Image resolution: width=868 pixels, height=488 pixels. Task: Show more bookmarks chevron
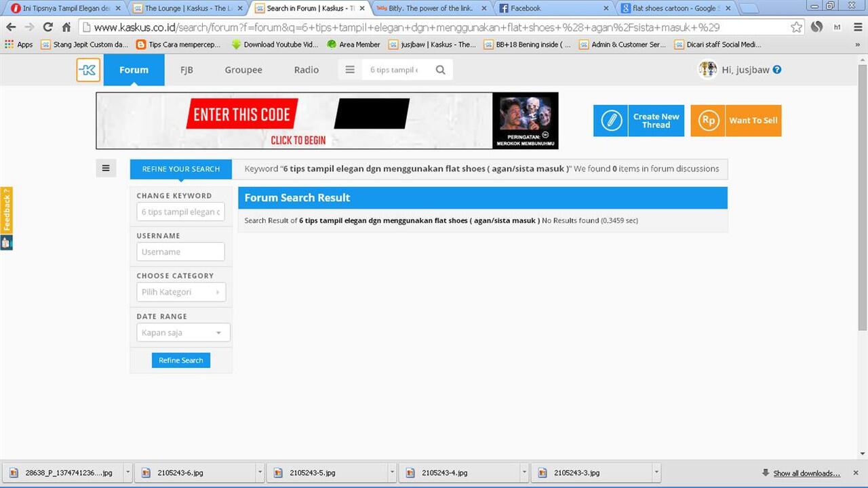click(x=857, y=45)
